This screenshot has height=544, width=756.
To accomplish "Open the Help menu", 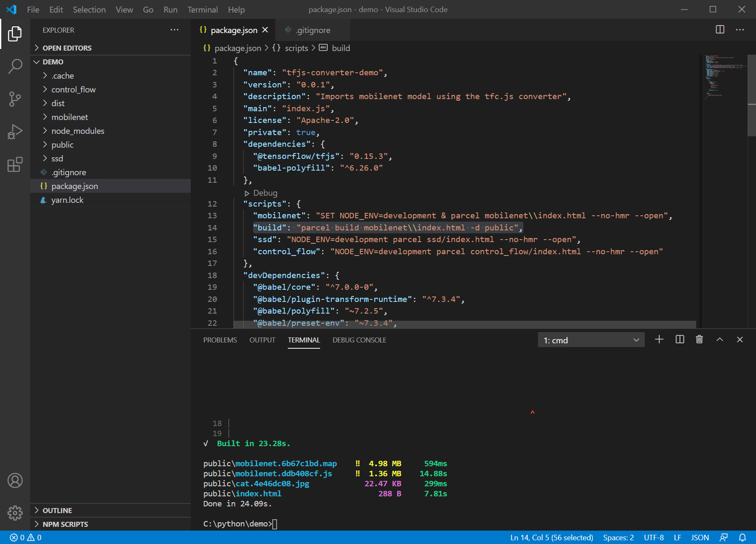I will 236,9.
